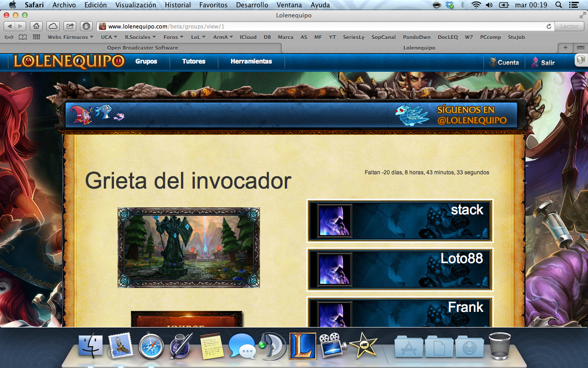Open the Dropbox menu bar icon

pyautogui.click(x=450, y=5)
